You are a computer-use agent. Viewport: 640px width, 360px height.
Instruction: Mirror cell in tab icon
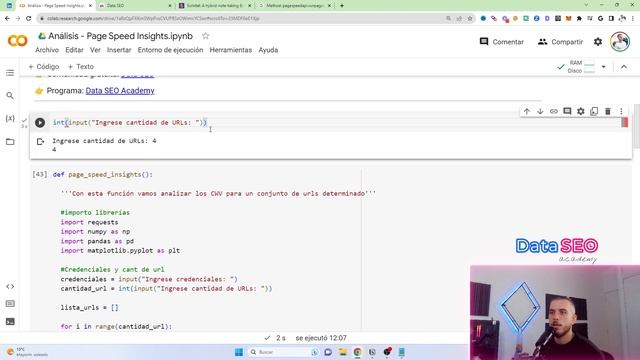tap(594, 111)
